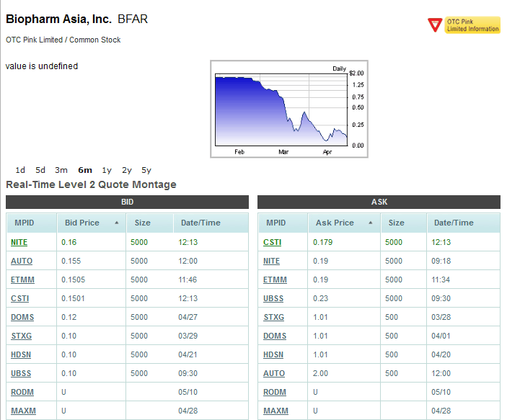The height and width of the screenshot is (420, 507).
Task: Open AUTO link in Bid table
Action: (22, 261)
